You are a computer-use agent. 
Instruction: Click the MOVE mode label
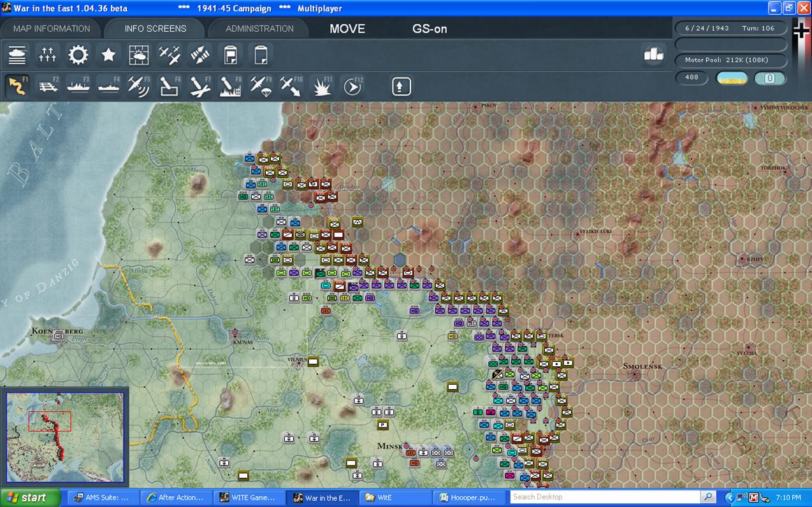347,29
